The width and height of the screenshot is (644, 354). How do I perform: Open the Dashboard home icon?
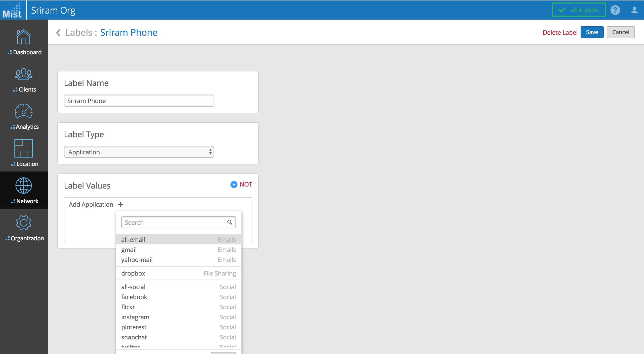point(24,37)
